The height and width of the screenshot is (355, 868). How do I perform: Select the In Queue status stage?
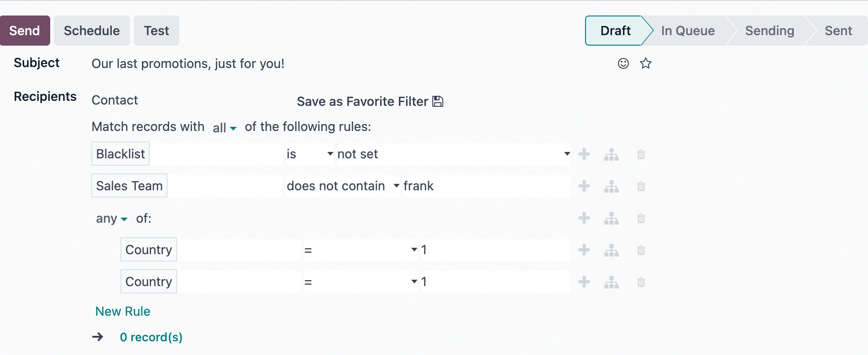(688, 31)
